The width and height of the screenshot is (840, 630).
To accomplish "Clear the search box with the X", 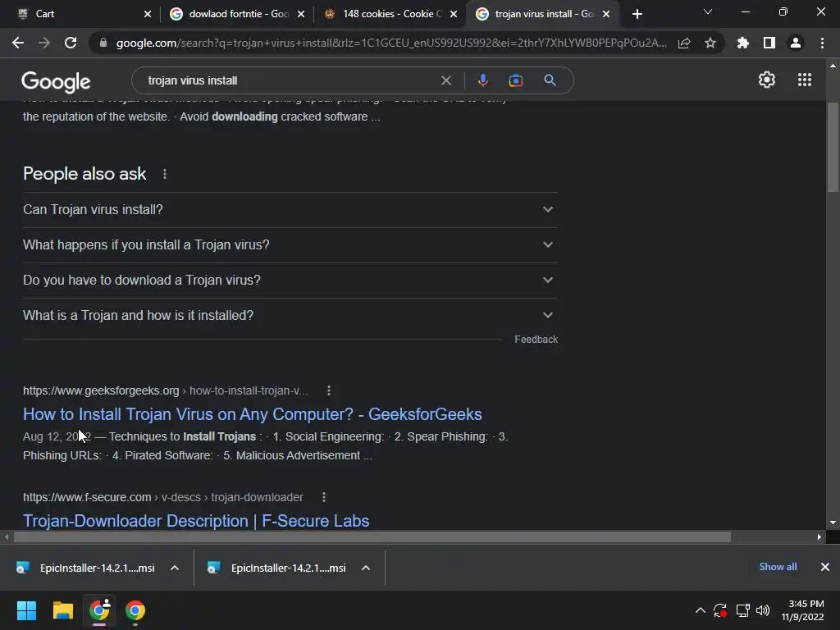I will (445, 80).
